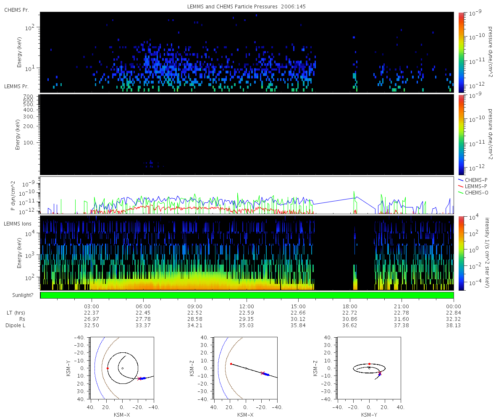This screenshot has width=504, height=420.
Task: Select the Rs value 32.32
Action: click(454, 319)
